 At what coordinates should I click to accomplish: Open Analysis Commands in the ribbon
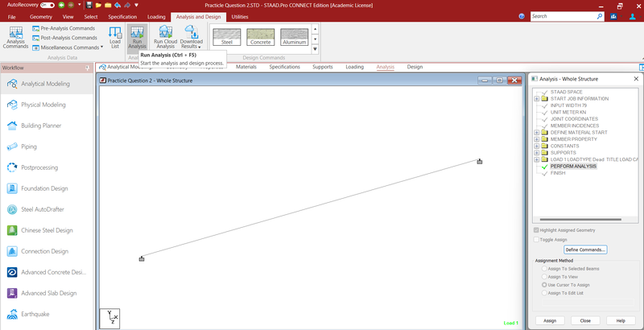click(x=15, y=38)
